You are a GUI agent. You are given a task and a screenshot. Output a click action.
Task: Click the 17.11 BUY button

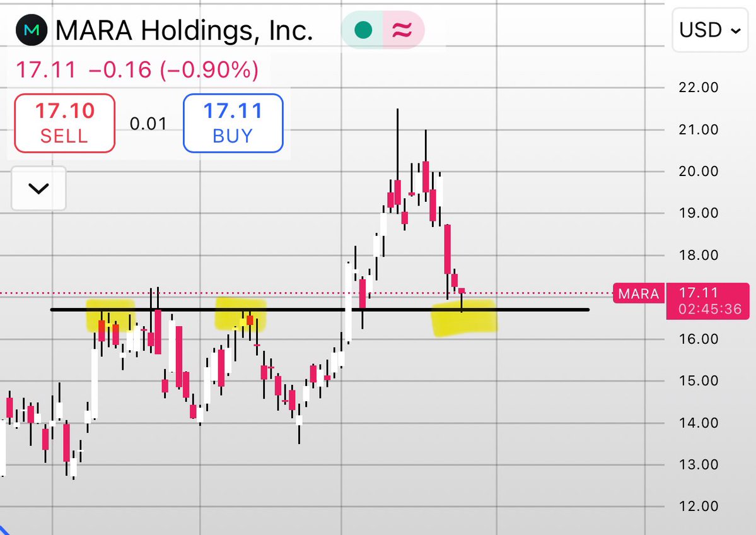[233, 124]
